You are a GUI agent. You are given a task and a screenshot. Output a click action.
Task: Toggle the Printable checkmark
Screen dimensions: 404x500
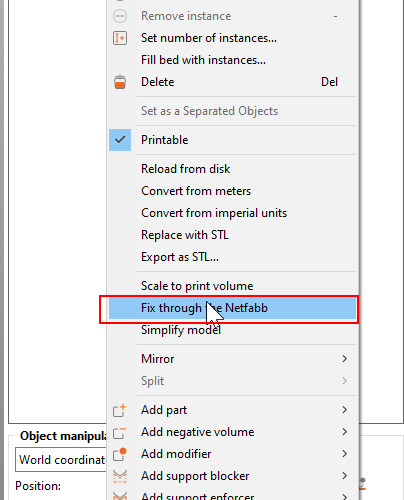120,140
